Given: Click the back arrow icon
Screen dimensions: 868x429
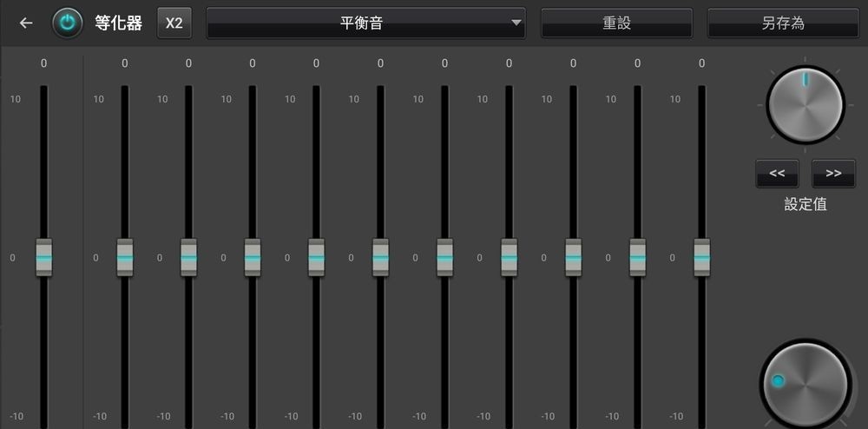Looking at the screenshot, I should tap(26, 23).
